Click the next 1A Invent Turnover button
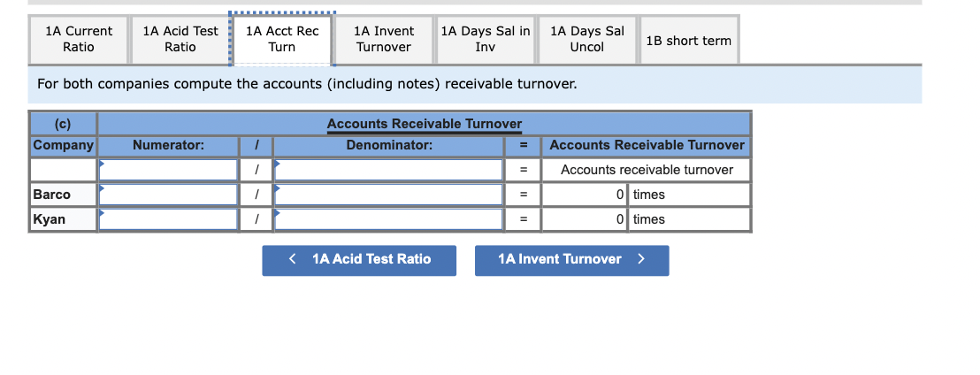 point(572,260)
